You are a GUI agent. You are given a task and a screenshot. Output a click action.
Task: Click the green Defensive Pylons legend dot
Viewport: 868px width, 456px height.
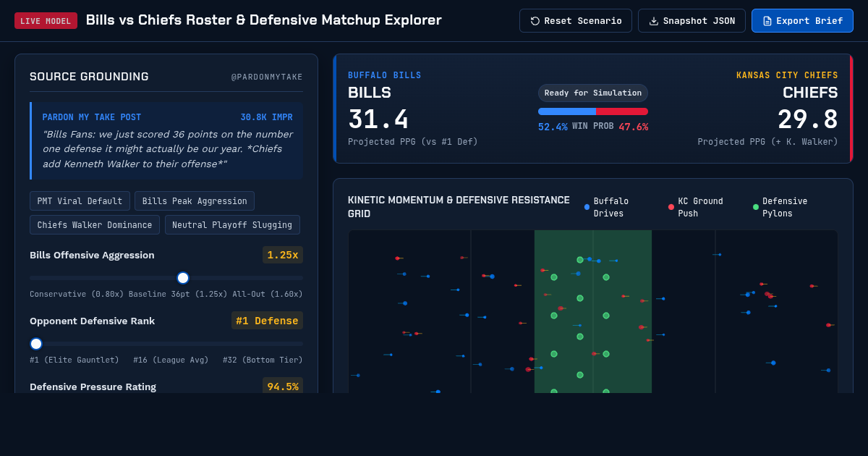pyautogui.click(x=756, y=207)
